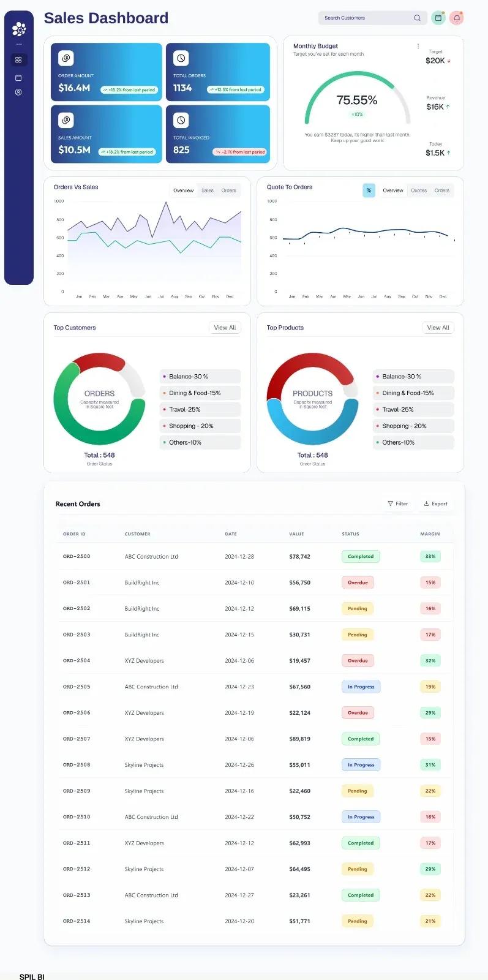This screenshot has width=488, height=980.
Task: Open the Filter button for Recent Orders
Action: (x=398, y=503)
